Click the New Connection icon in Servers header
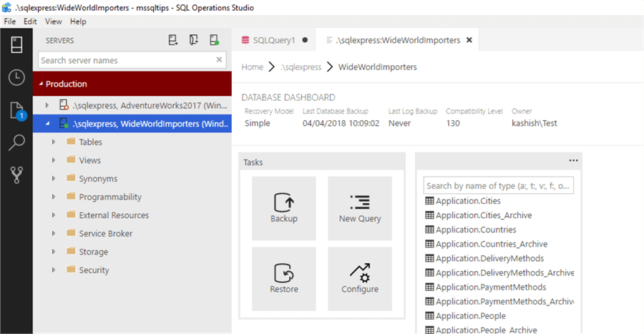The image size is (644, 334). (x=173, y=41)
